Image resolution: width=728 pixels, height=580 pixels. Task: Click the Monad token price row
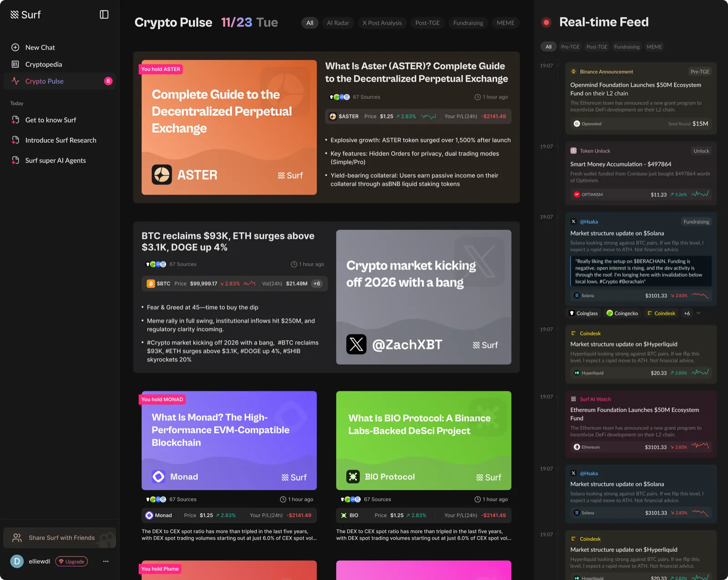click(x=229, y=515)
